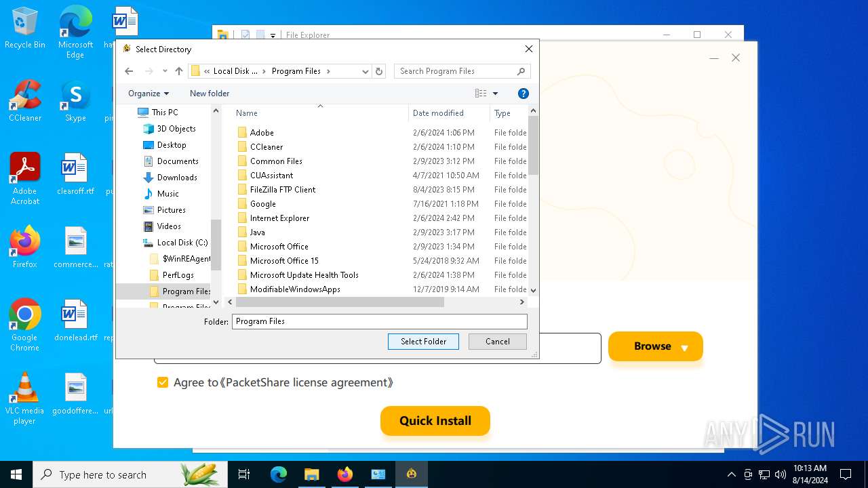Open the view options dropdown arrow
The height and width of the screenshot is (488, 868).
(x=495, y=94)
